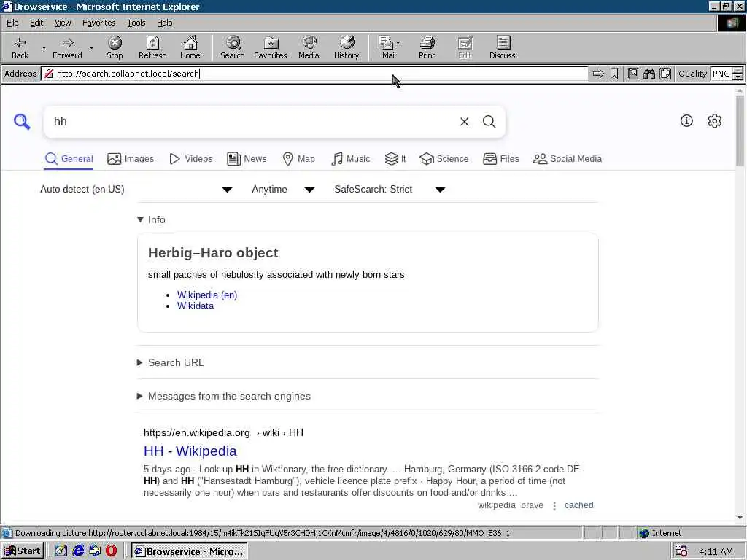Launch Opera from quick launch
Screen dimensions: 747x560
(x=111, y=551)
